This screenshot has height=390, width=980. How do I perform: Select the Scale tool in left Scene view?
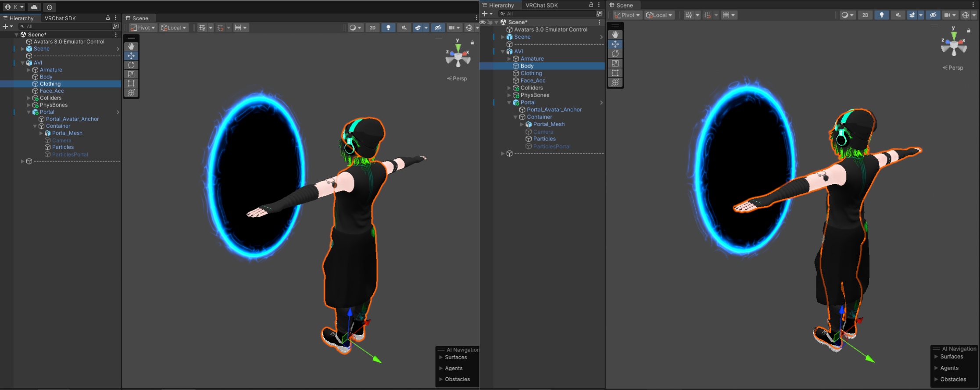(x=131, y=74)
